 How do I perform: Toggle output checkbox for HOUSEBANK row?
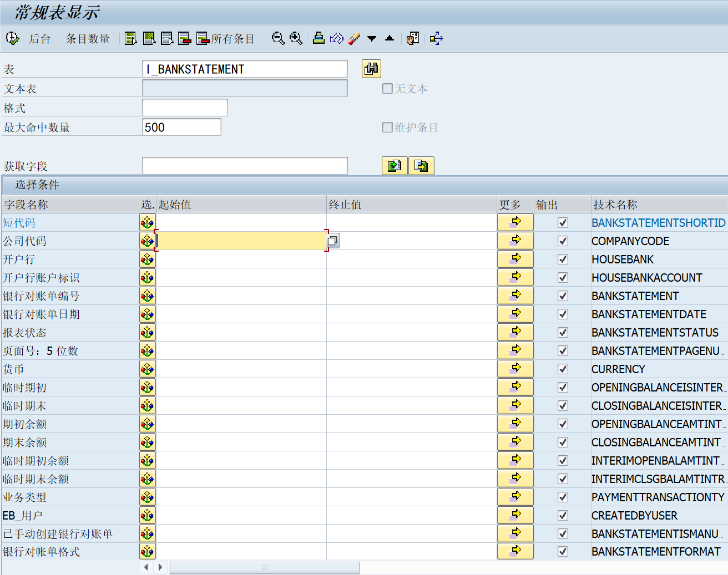pyautogui.click(x=563, y=259)
